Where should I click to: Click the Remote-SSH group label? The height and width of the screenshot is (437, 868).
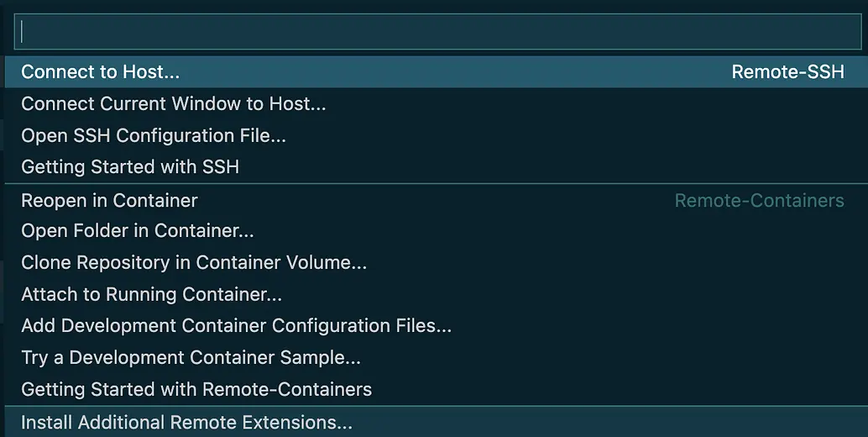coord(787,72)
